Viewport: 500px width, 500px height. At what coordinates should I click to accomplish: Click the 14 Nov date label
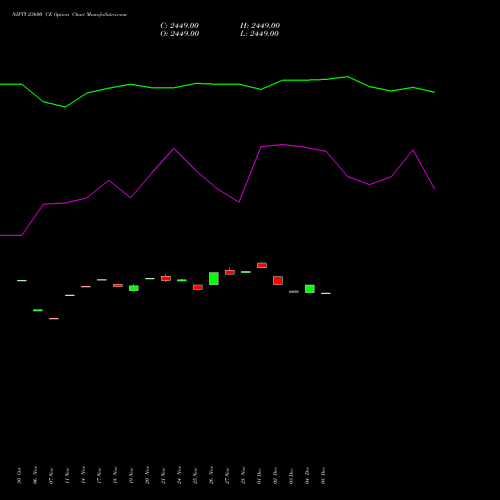(x=83, y=476)
